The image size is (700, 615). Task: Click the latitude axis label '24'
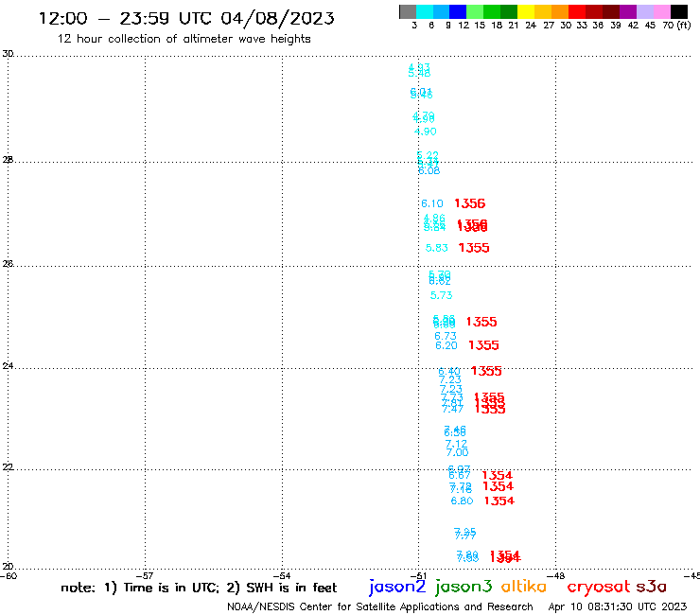click(x=8, y=366)
